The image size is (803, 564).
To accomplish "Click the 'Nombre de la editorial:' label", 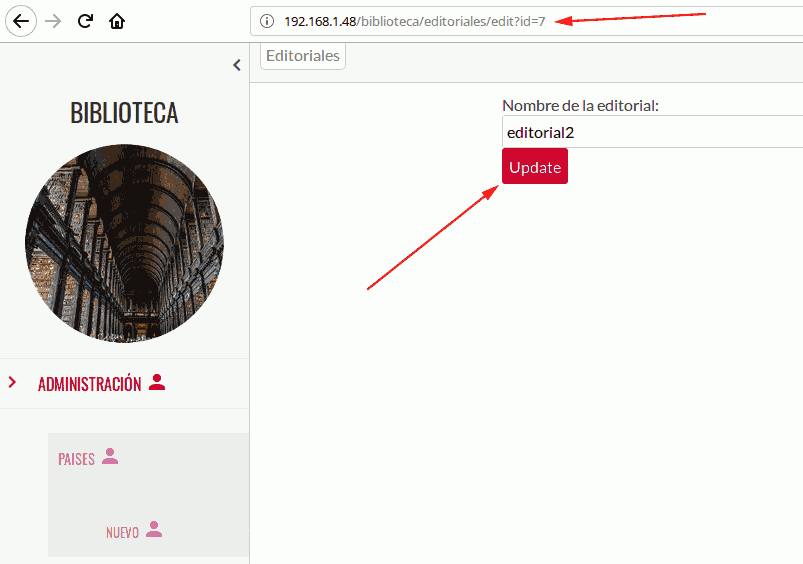I will click(x=580, y=106).
